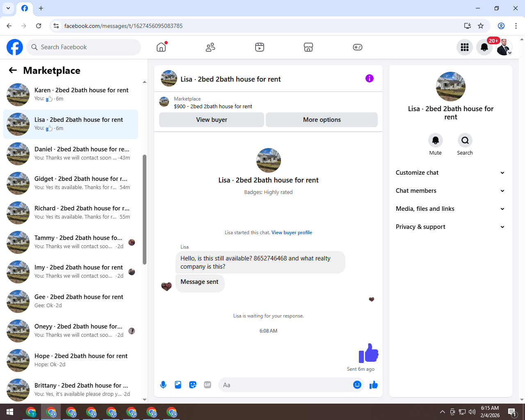Open Daniel's house for rent conversation
This screenshot has width=525, height=420.
[71, 154]
